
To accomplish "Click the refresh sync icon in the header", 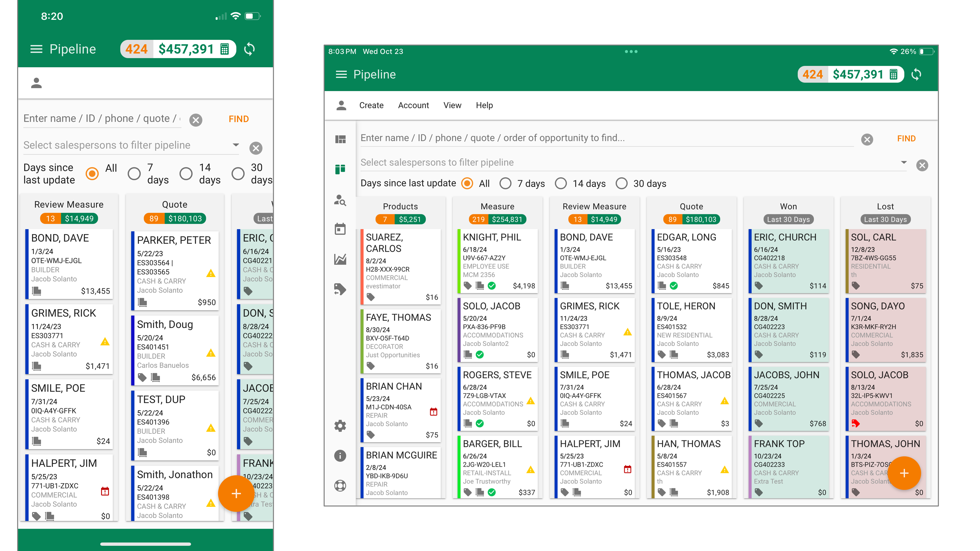I will (917, 74).
